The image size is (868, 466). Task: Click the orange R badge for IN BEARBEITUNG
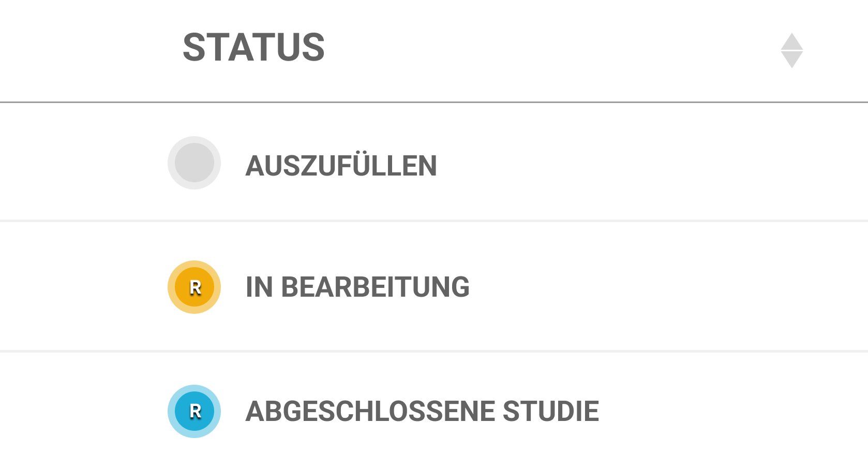pyautogui.click(x=194, y=287)
